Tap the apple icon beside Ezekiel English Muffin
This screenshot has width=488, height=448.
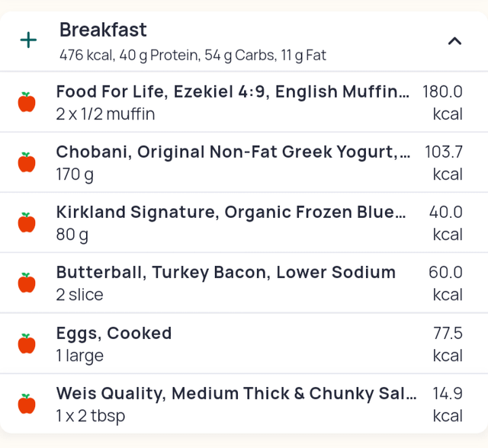(x=27, y=102)
